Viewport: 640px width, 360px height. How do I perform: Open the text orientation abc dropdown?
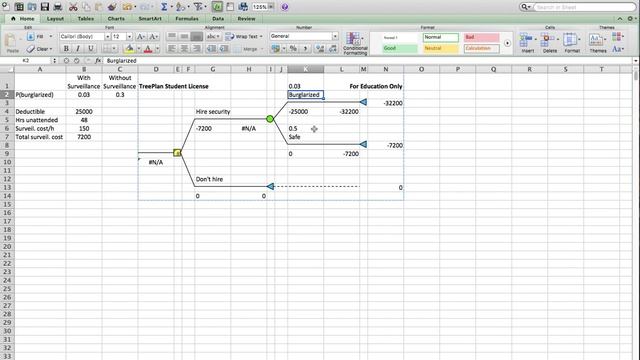pos(213,36)
